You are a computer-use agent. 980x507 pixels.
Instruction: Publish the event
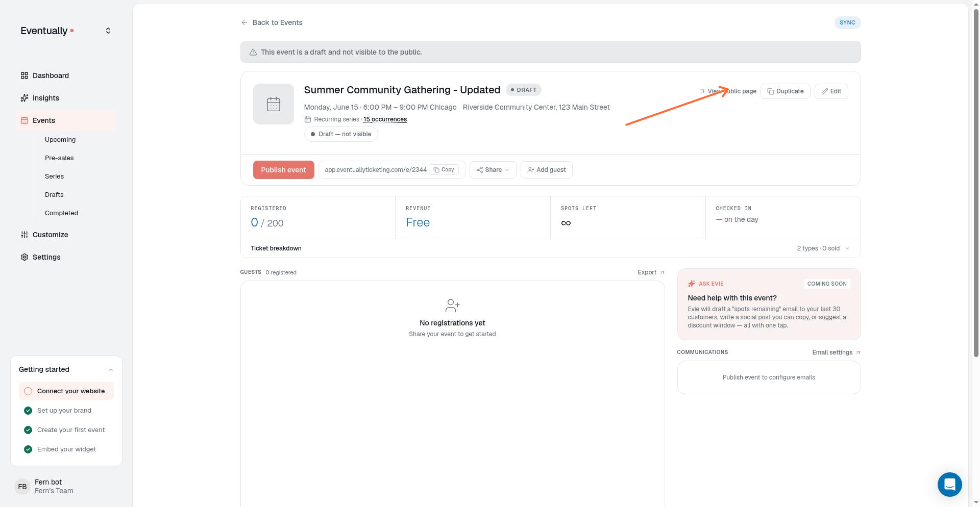click(284, 170)
